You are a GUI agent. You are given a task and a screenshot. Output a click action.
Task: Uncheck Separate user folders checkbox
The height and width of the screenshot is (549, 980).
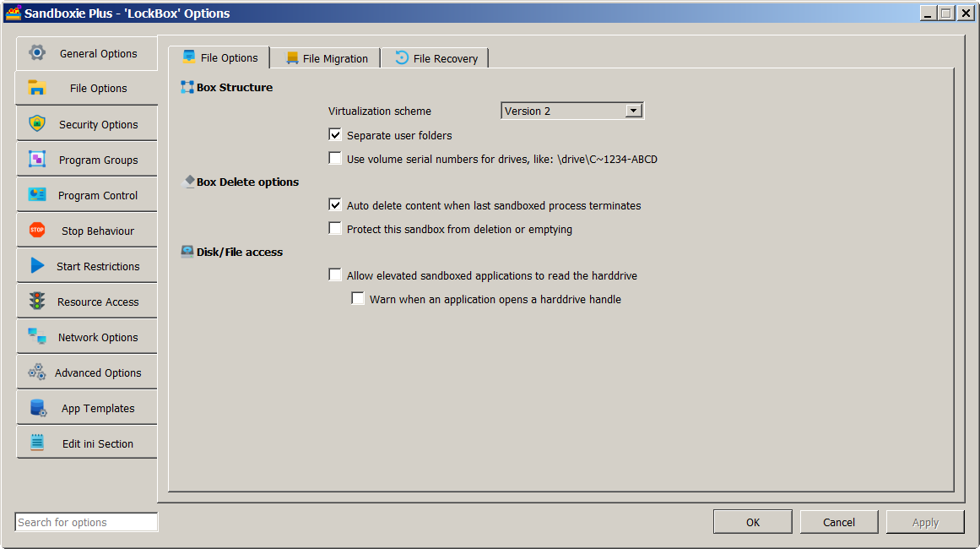pyautogui.click(x=335, y=135)
